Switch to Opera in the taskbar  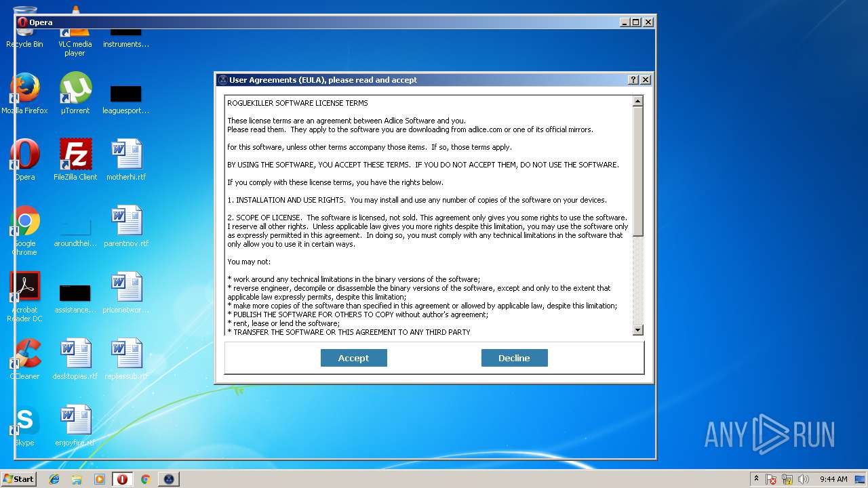(122, 479)
